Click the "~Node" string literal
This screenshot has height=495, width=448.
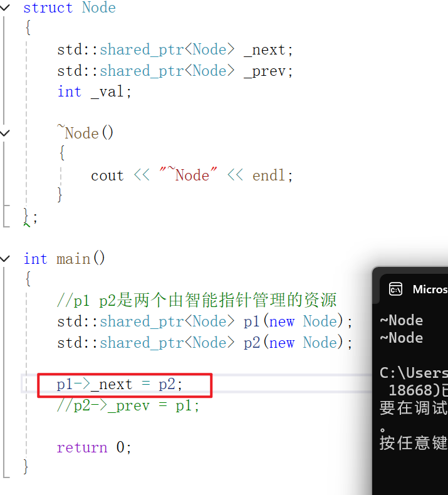(x=188, y=174)
